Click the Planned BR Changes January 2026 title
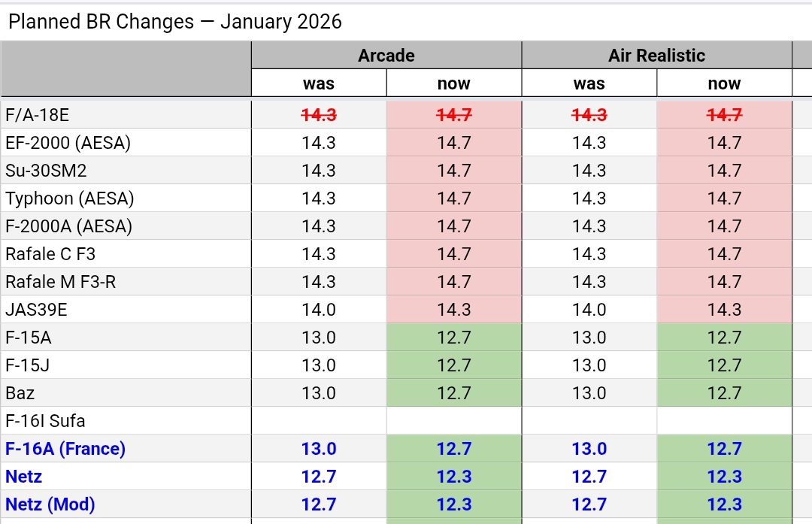 [x=174, y=22]
